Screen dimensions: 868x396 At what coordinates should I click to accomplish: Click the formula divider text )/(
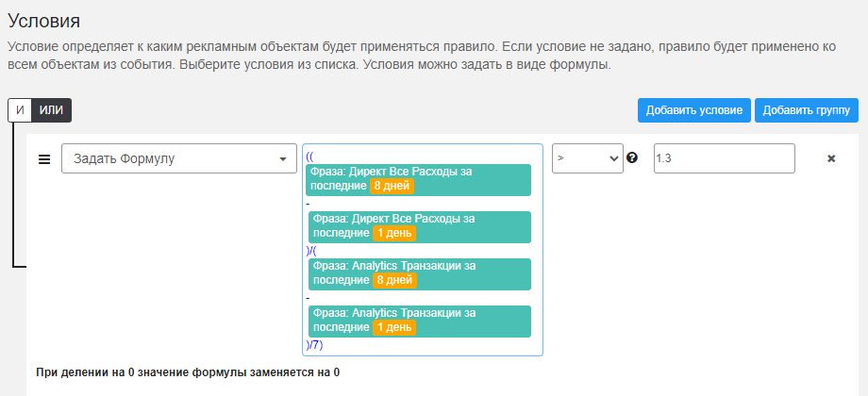pos(311,251)
